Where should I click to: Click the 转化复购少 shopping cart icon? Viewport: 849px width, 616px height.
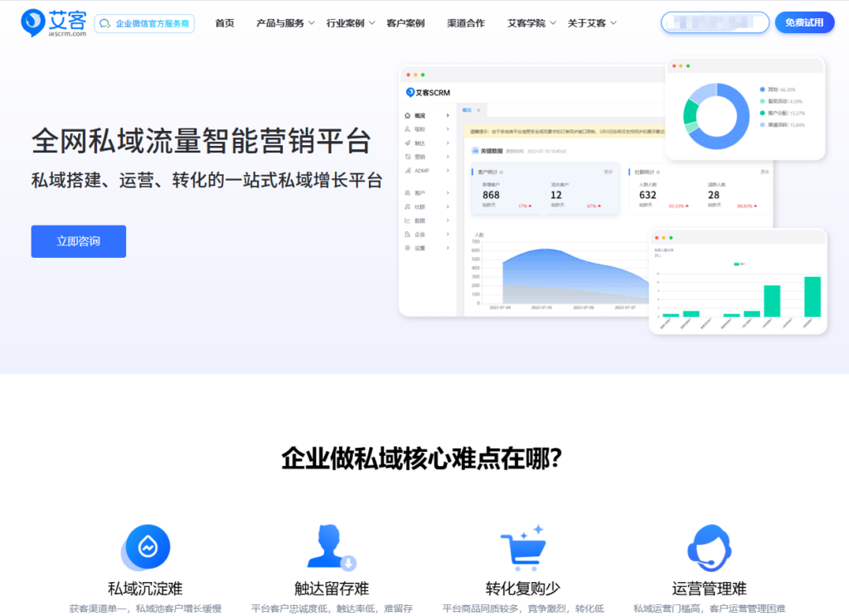(x=522, y=547)
